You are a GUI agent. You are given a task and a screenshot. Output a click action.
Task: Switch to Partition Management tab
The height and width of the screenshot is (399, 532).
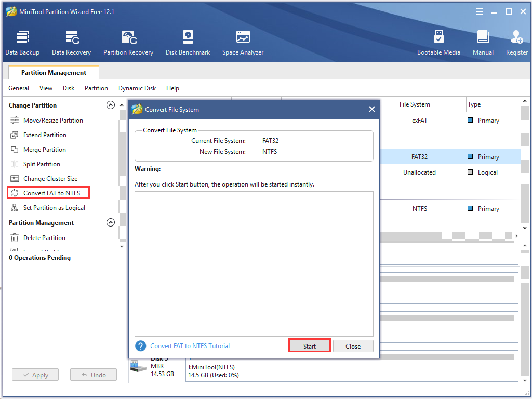click(54, 73)
